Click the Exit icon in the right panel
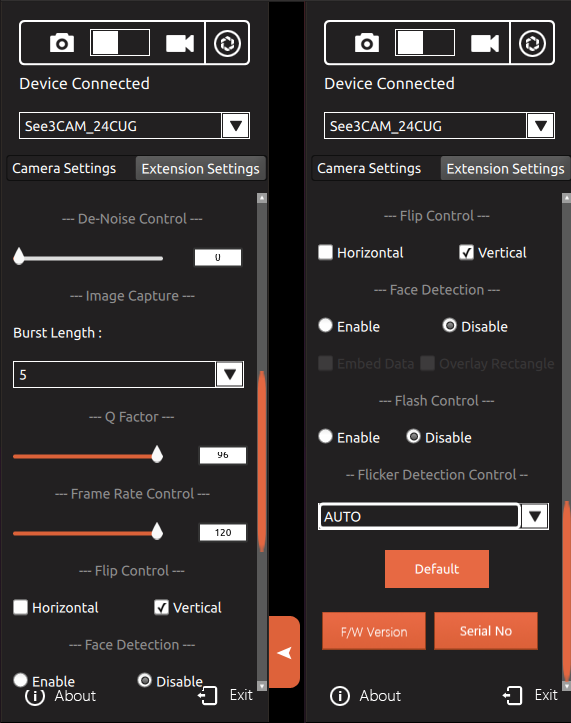Viewport: 571px width, 723px height. [x=512, y=695]
